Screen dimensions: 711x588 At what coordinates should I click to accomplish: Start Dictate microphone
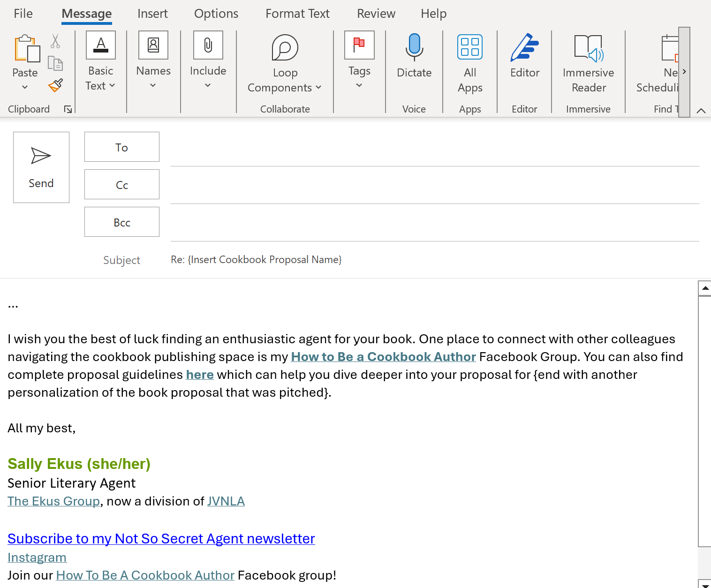click(x=414, y=47)
